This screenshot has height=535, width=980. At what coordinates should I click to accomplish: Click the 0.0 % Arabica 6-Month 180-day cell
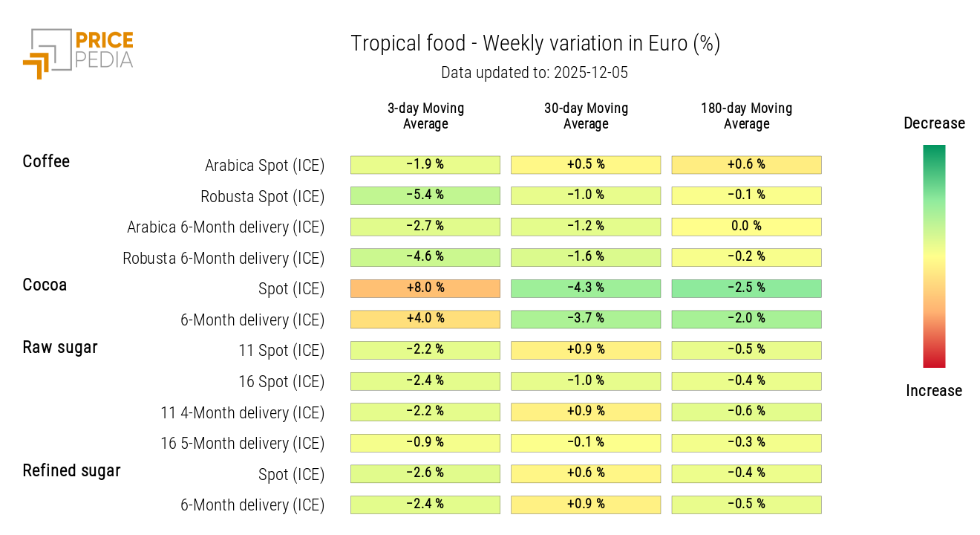(746, 227)
